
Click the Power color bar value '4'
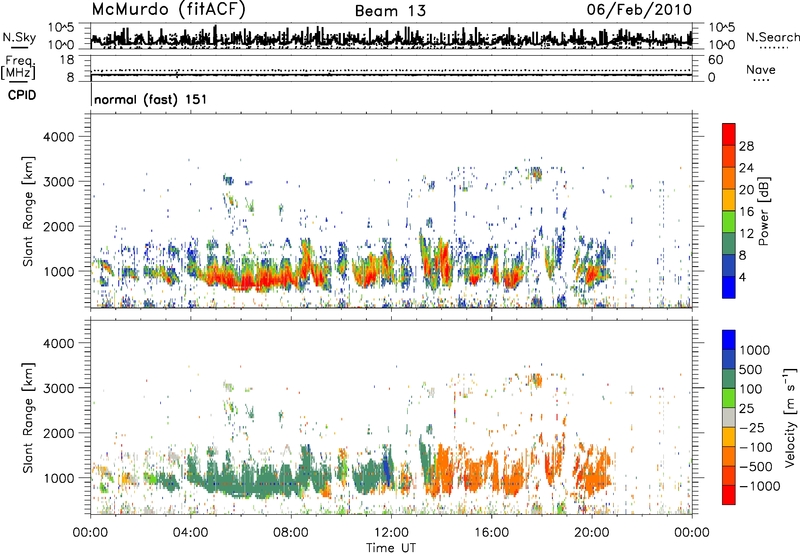click(x=742, y=277)
